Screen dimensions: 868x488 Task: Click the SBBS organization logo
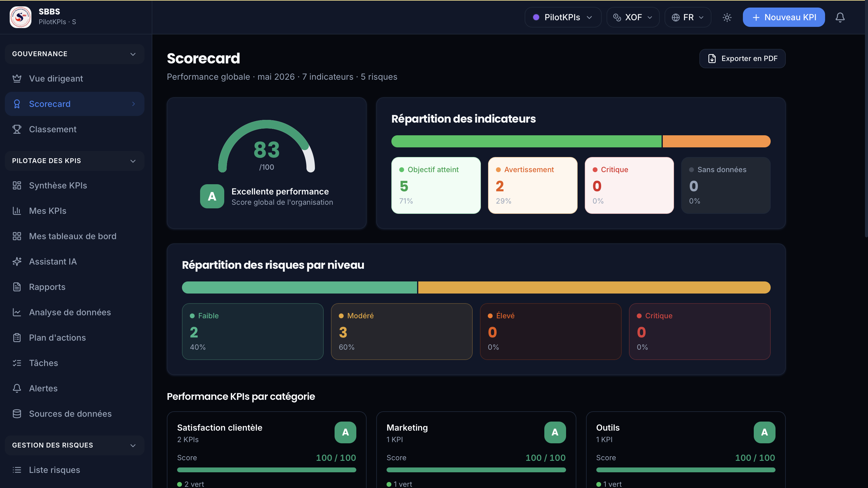click(x=21, y=17)
